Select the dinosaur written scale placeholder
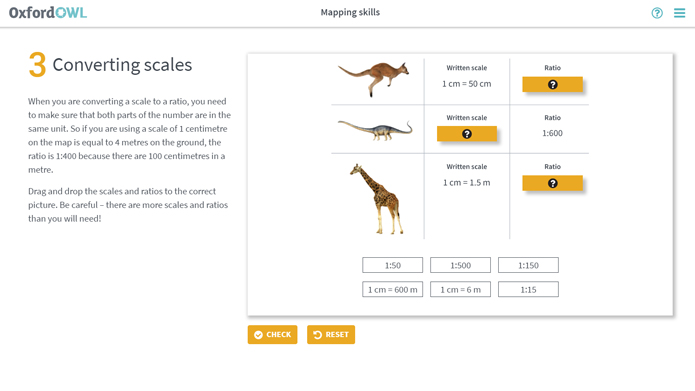Screen dimensions: 695x391 coord(467,134)
